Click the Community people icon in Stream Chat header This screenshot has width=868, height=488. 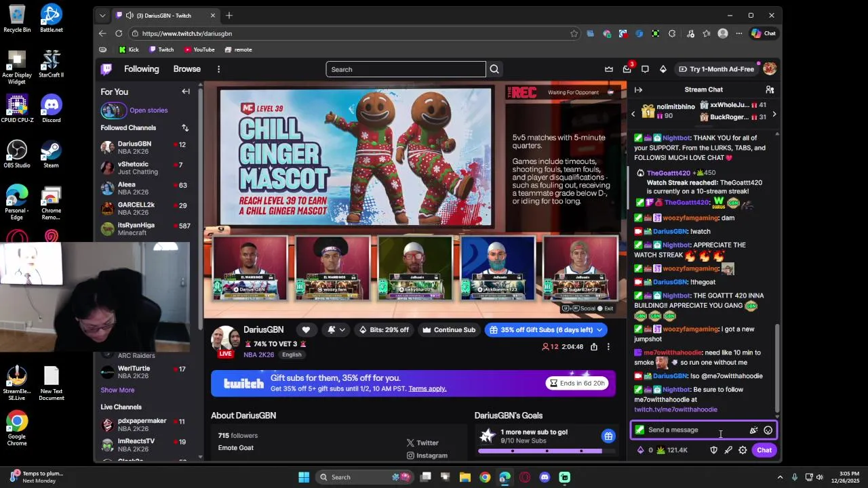pos(770,89)
